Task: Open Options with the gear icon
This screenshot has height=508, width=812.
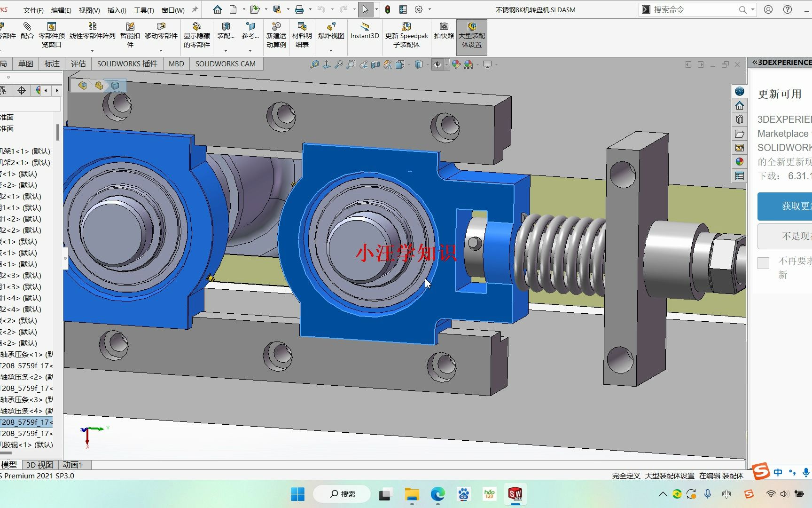Action: (419, 9)
